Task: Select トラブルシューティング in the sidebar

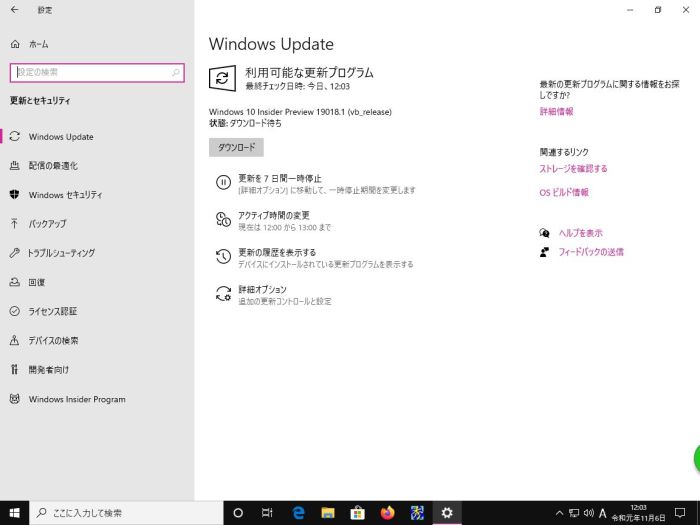Action: click(62, 253)
